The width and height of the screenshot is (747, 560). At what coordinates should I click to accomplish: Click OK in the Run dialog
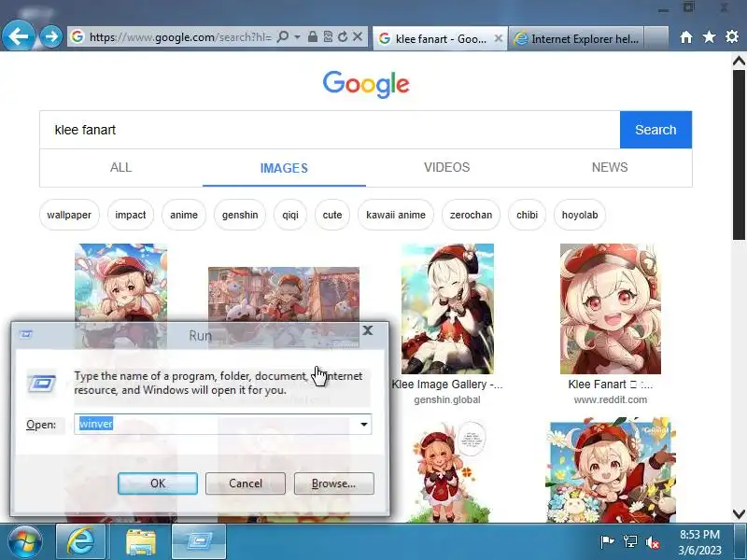tap(158, 483)
